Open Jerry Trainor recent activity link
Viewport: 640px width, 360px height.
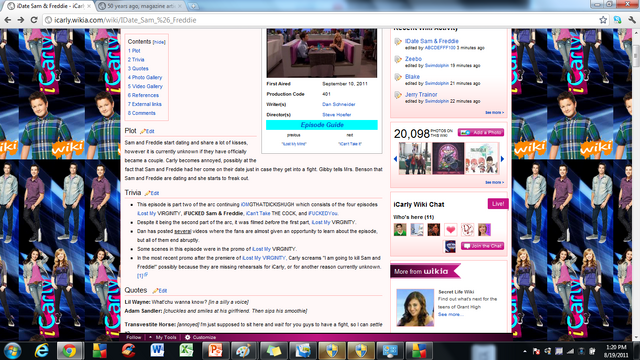click(421, 94)
